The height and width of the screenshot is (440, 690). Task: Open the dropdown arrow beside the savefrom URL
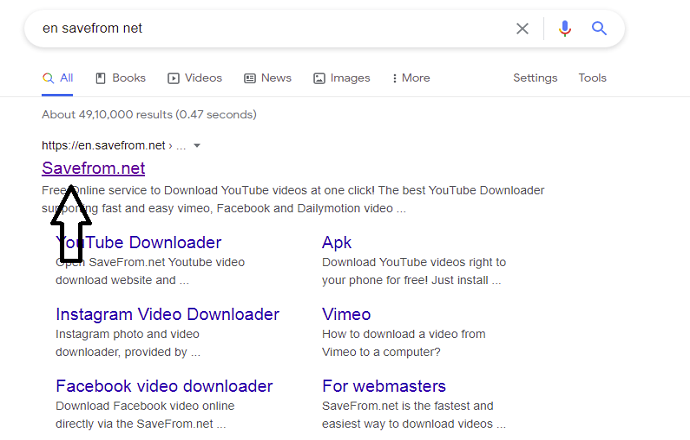[x=197, y=146]
